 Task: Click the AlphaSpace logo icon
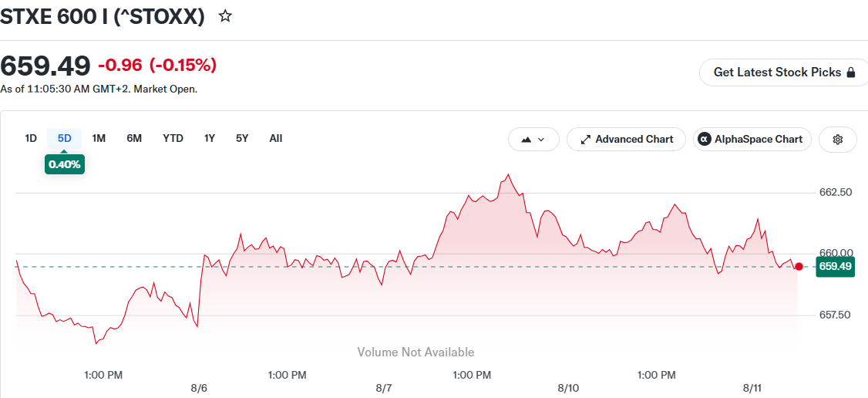[704, 140]
